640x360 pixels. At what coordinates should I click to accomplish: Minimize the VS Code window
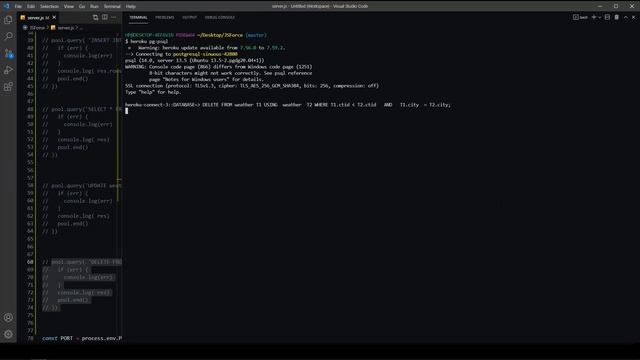click(x=600, y=6)
